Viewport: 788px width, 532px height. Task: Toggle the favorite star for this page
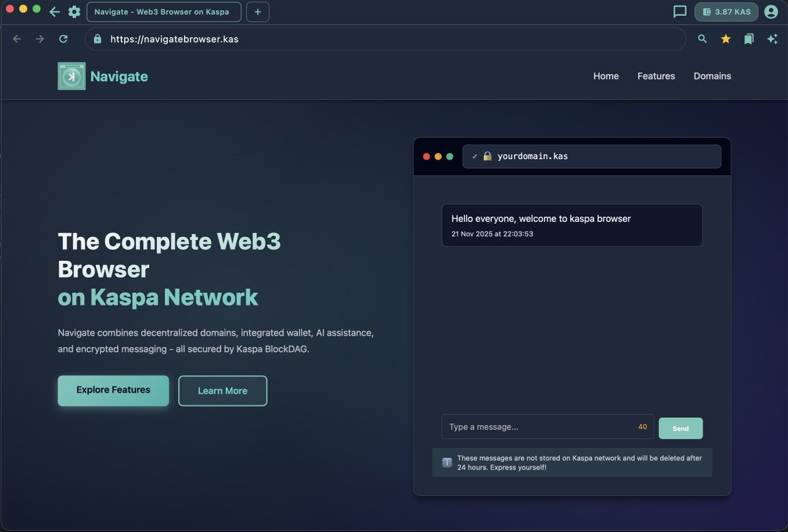725,39
